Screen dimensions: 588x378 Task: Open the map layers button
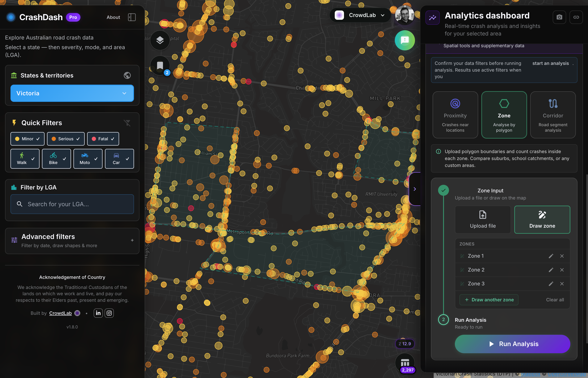(160, 40)
